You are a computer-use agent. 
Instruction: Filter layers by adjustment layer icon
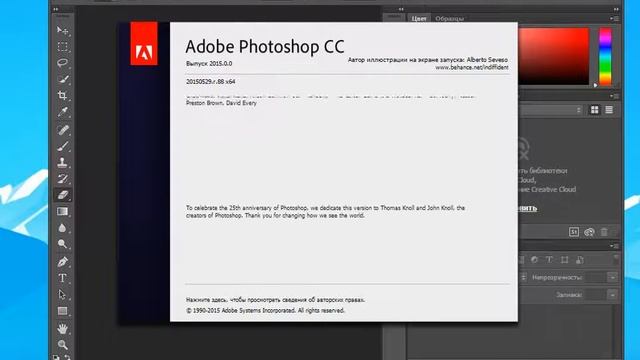[534, 260]
